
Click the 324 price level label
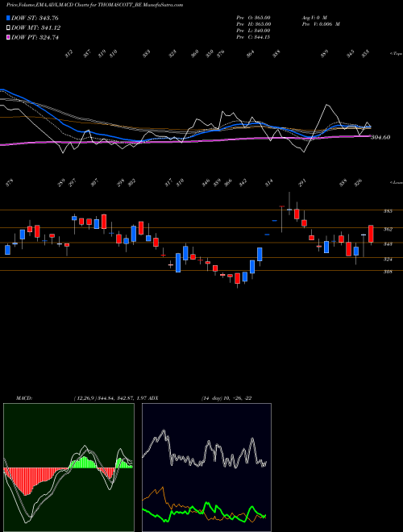[388, 260]
